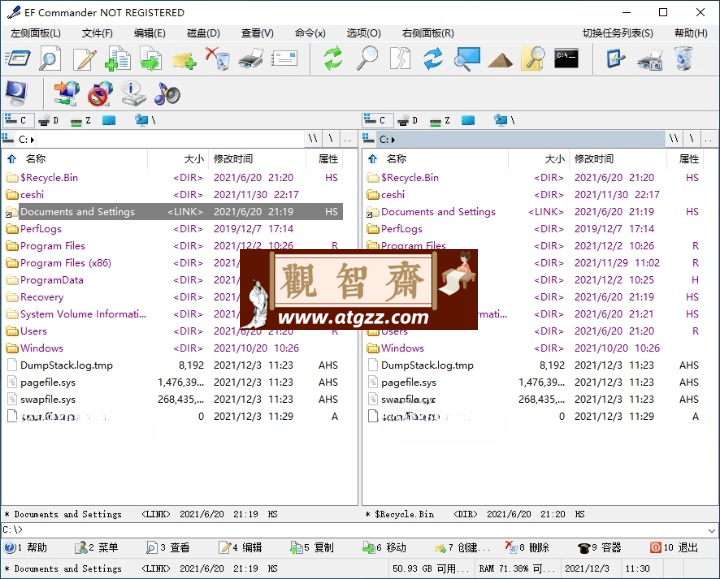Screen dimensions: 720x579
Task: Sort left panel by 修改时间 column header
Action: [x=233, y=159]
